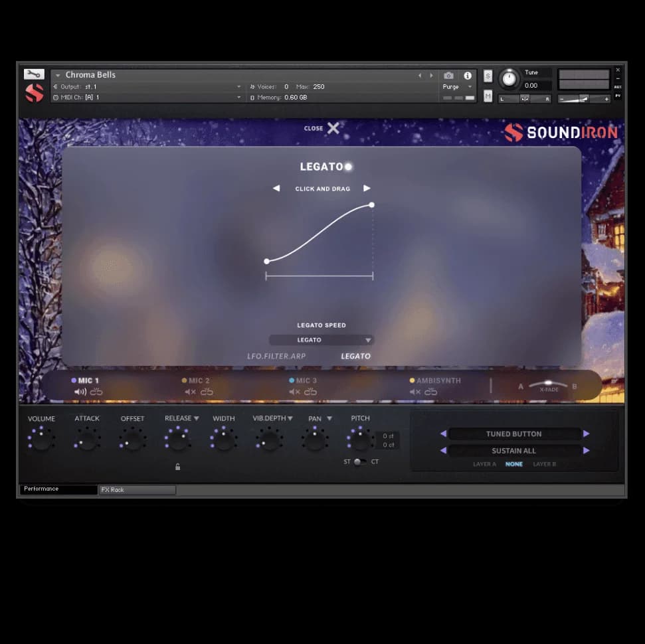
Task: Open instrument info via the i icon
Action: click(x=468, y=76)
